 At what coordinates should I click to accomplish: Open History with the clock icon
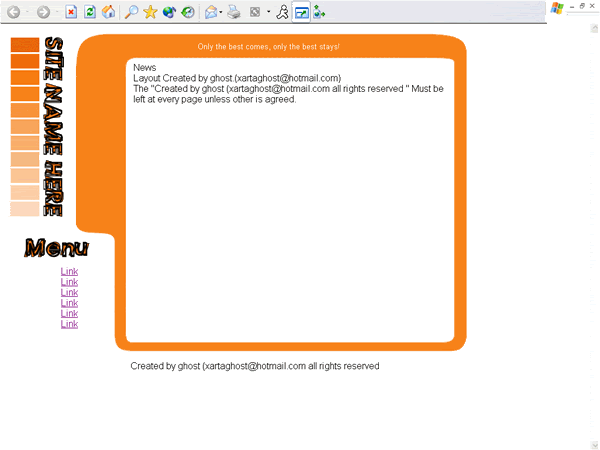(187, 12)
